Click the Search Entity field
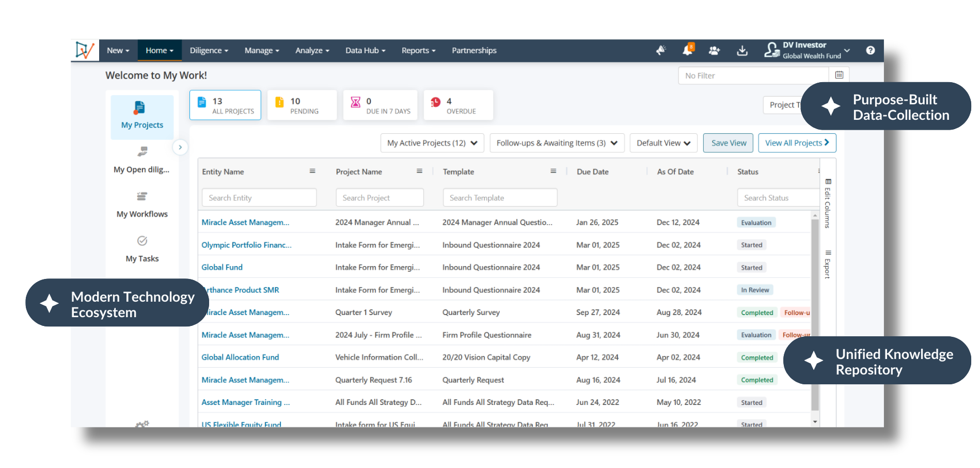Viewport: 980px width, 468px height. coord(259,198)
